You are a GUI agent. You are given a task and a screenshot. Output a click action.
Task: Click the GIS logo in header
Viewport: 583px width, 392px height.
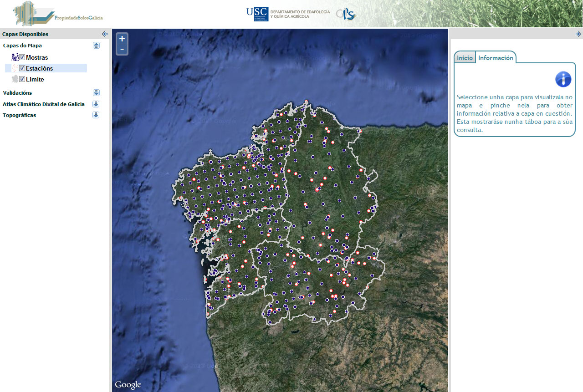[346, 14]
